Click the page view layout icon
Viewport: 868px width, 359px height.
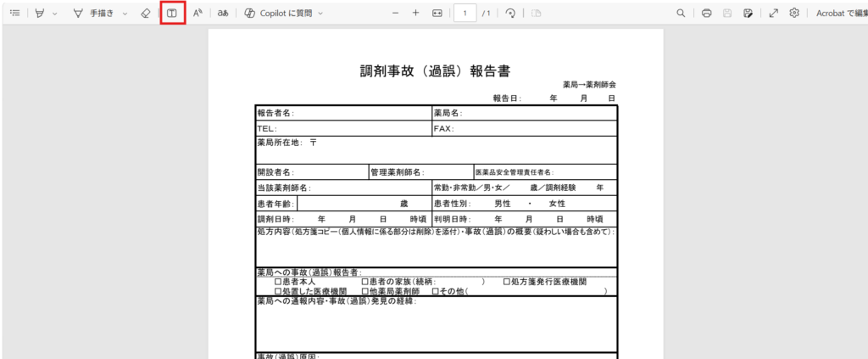point(536,14)
